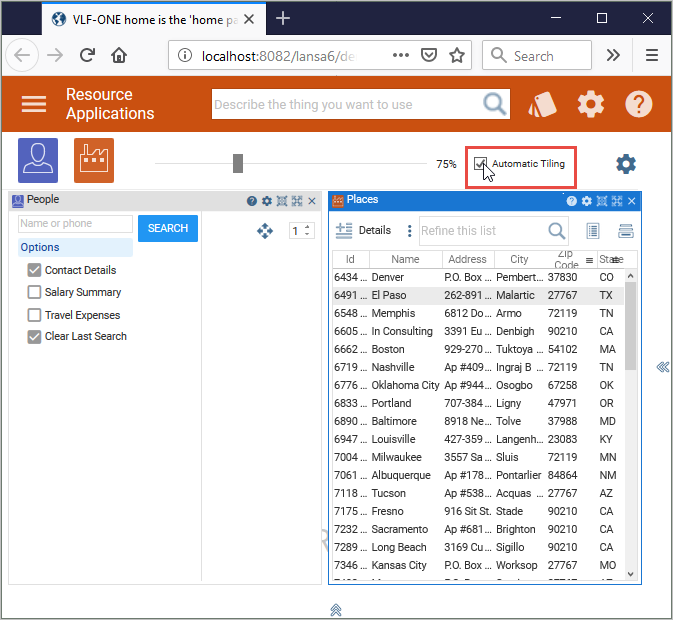Sort the list by City column
Image resolution: width=673 pixels, height=620 pixels.
[519, 259]
